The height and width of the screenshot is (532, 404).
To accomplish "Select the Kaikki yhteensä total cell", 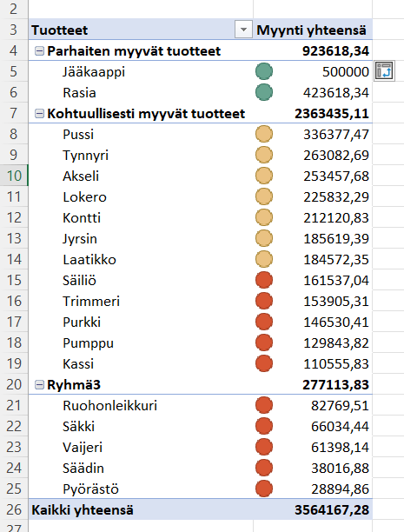I will [141, 510].
